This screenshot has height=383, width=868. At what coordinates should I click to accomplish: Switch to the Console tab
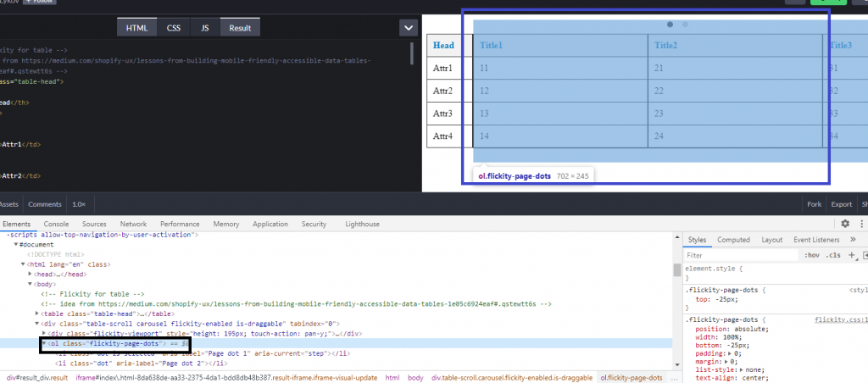click(57, 225)
